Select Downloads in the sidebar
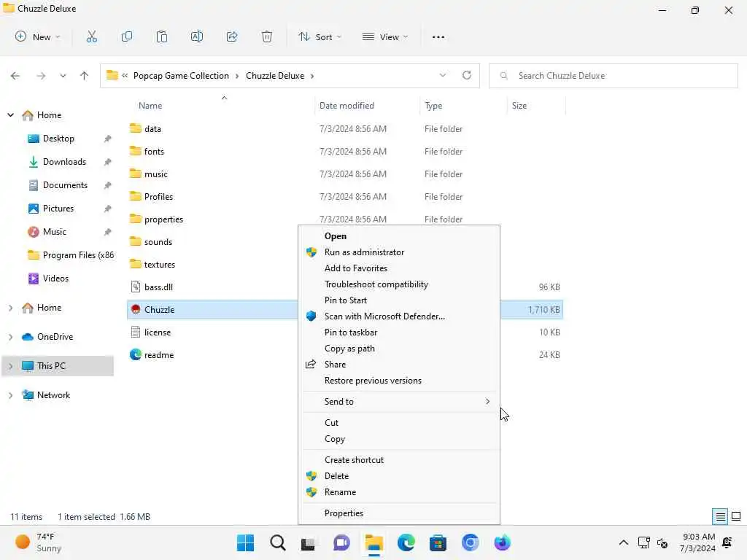The image size is (747, 560). pos(64,162)
